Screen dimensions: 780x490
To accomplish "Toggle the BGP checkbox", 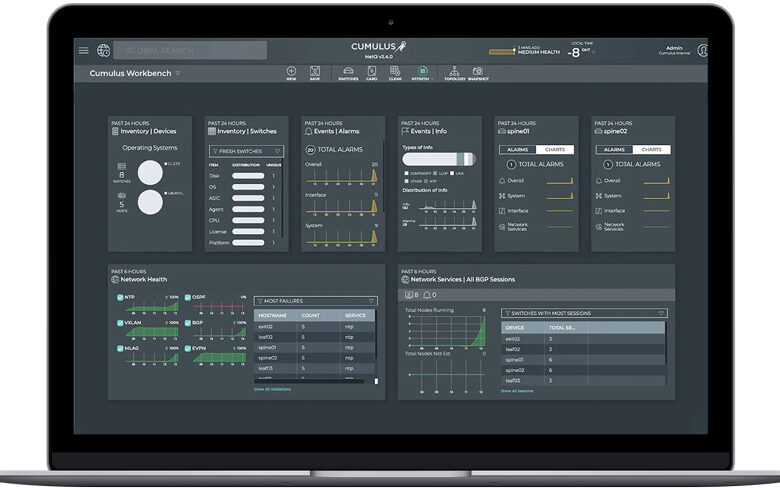I will pyautogui.click(x=188, y=323).
